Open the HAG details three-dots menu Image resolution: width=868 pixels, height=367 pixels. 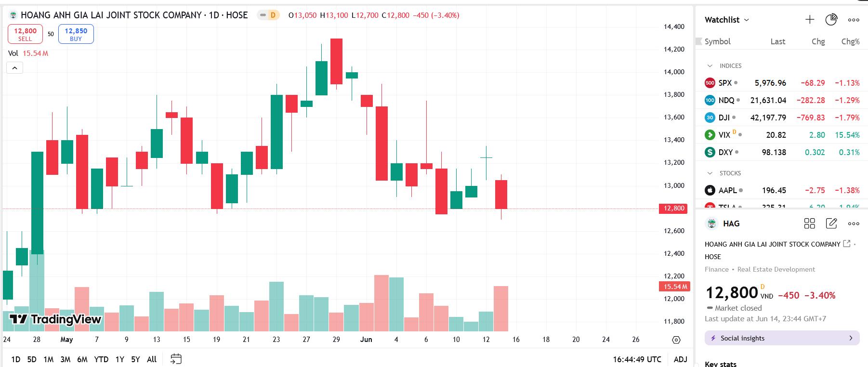point(854,223)
